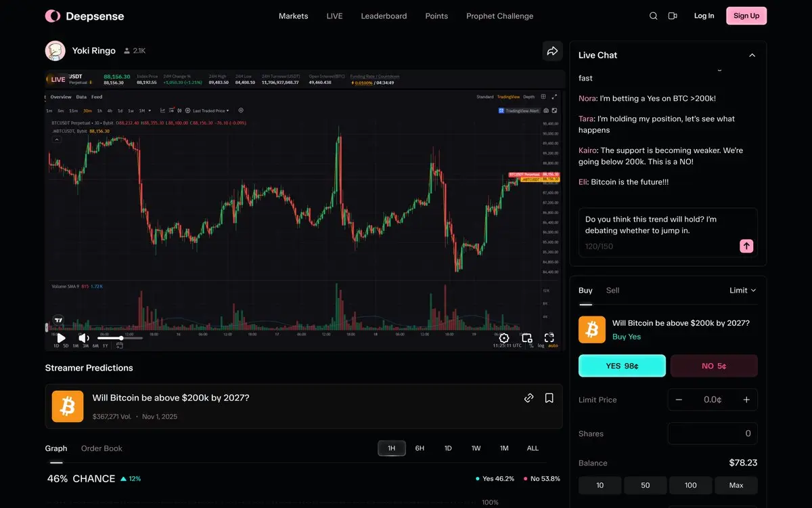Toggle the Yes 46.2% legend series

point(495,479)
